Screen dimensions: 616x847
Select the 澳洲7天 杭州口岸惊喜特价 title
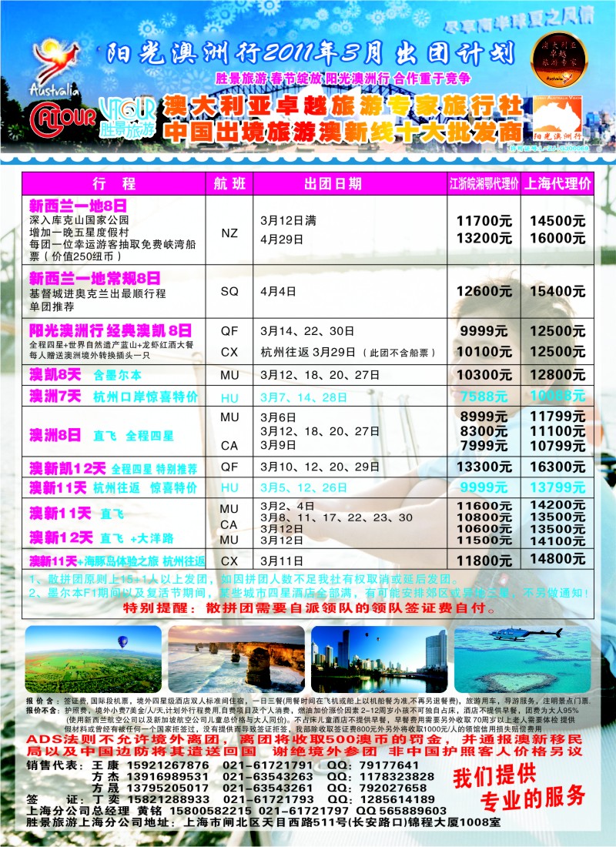point(113,396)
